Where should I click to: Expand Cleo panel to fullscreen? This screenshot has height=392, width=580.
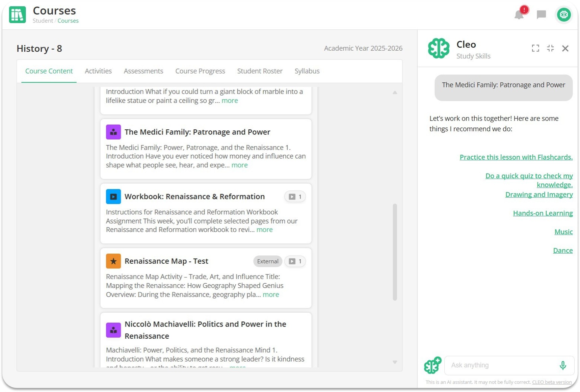pos(535,48)
